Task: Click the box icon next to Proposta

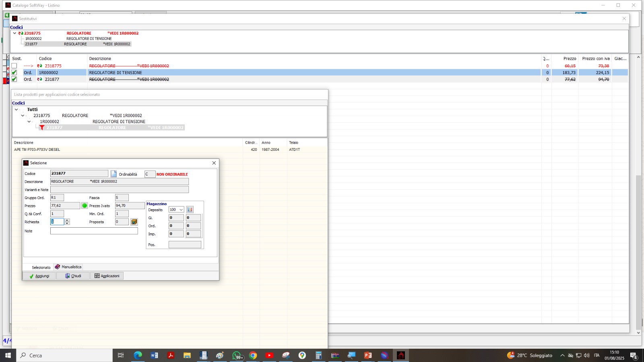Action: tap(134, 222)
